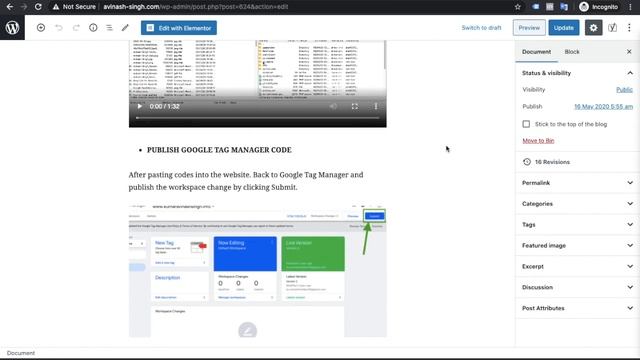
Task: Play the embedded video
Action: click(140, 106)
